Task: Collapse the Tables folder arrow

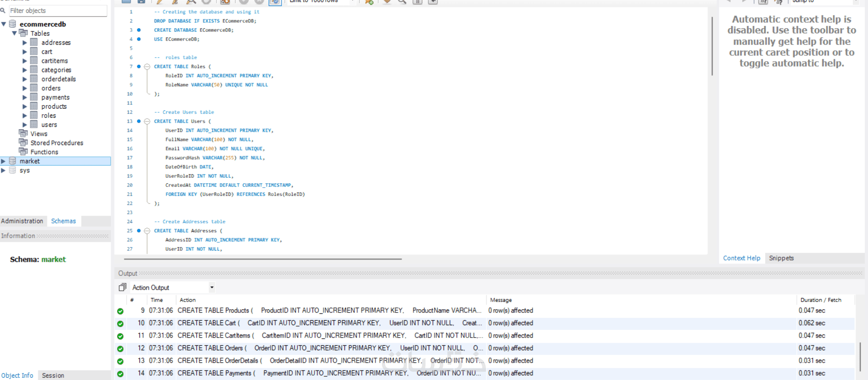Action: (x=14, y=33)
